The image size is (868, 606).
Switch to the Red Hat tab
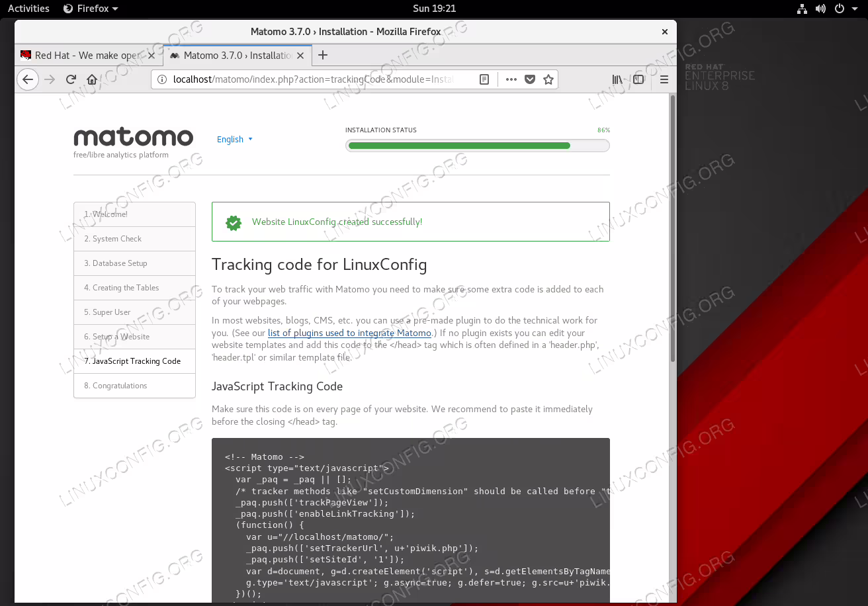click(88, 56)
